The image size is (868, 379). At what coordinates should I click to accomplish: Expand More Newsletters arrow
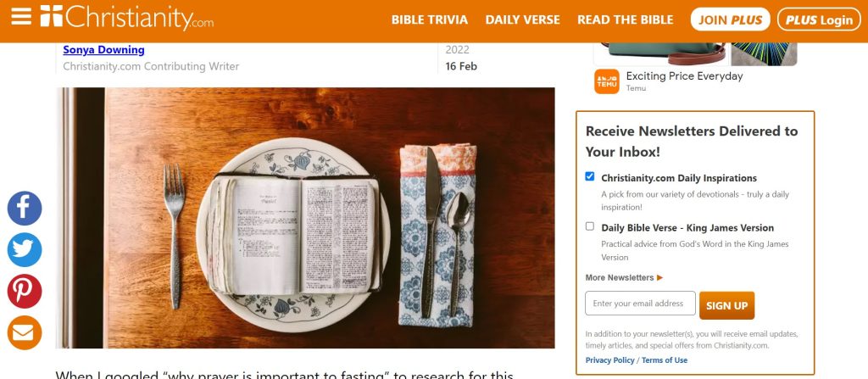(x=659, y=277)
